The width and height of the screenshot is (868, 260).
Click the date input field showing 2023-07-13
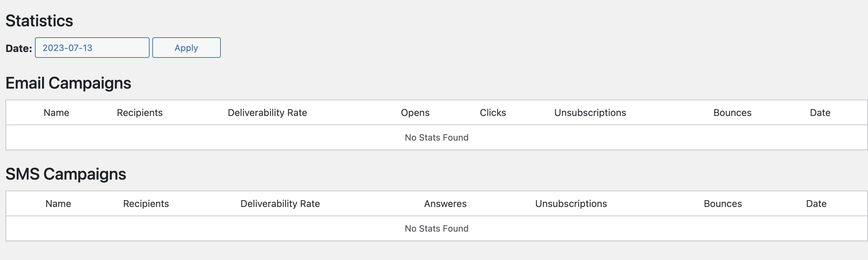pos(92,48)
